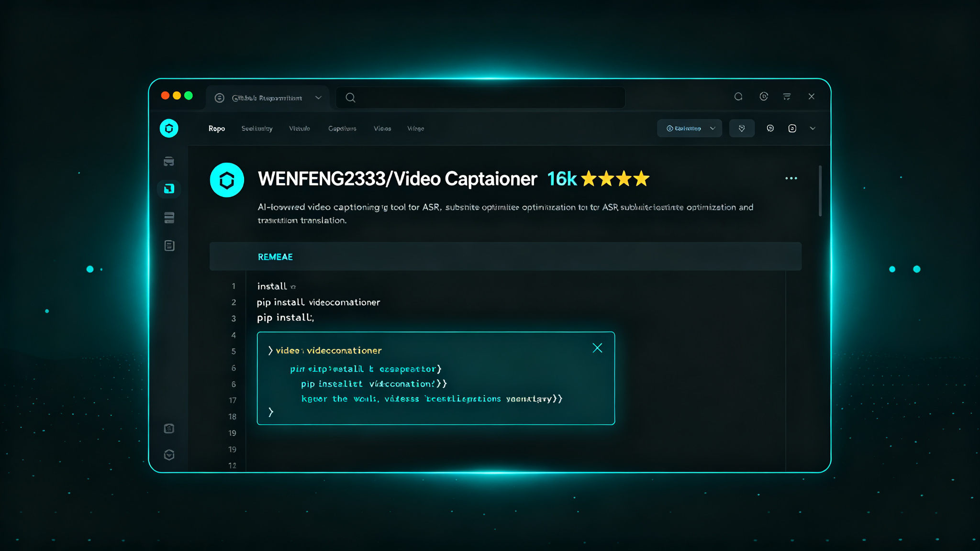This screenshot has width=980, height=551.
Task: Open the last nav tab 'Virege'
Action: coord(415,128)
